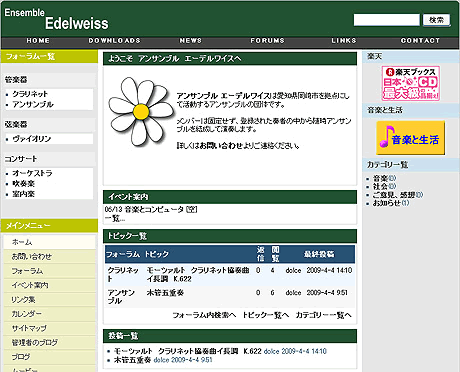Focus the search text field in header
Screen dimensions: 460x372
[386, 20]
